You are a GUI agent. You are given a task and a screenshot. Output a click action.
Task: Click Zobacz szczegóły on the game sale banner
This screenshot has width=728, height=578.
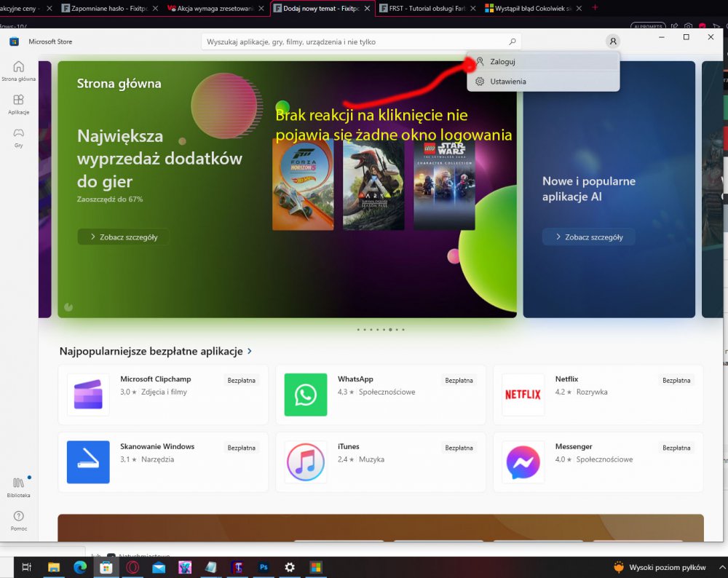pos(123,237)
